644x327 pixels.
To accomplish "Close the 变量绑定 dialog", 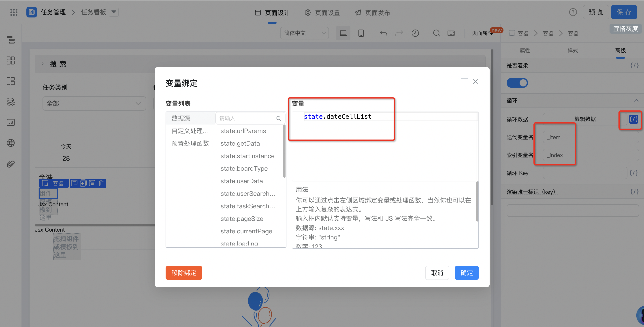I will [475, 82].
